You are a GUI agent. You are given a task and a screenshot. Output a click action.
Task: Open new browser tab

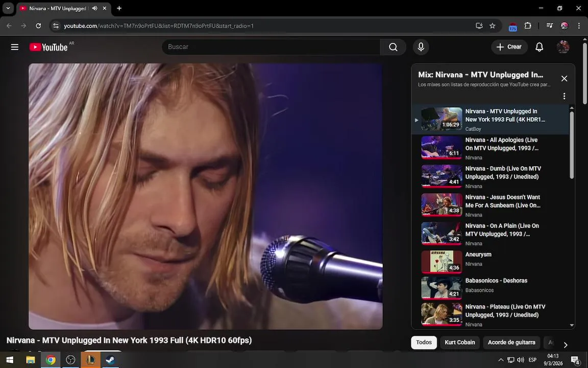[x=119, y=8]
